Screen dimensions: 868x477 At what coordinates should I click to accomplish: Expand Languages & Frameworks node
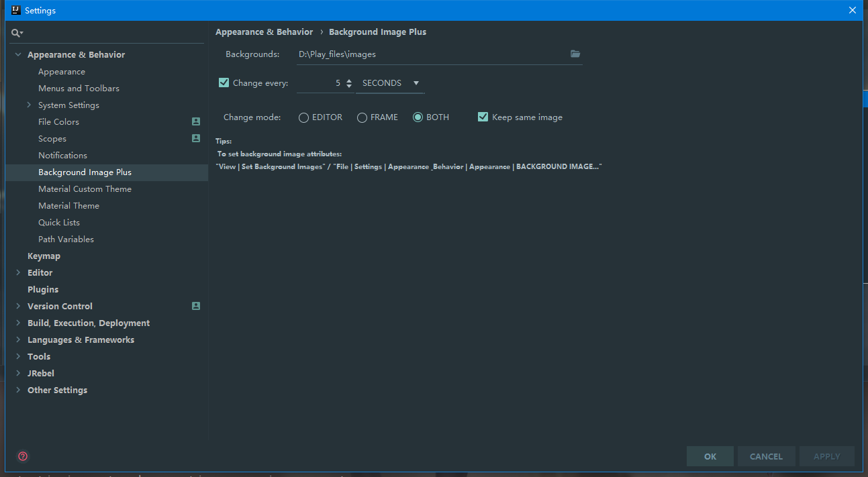pyautogui.click(x=18, y=339)
